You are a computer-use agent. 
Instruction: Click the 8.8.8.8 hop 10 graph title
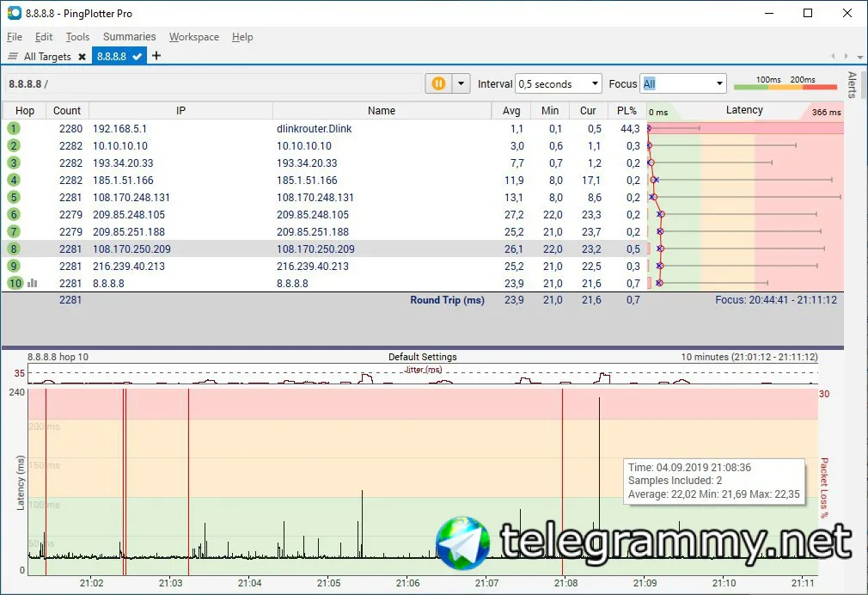(58, 357)
